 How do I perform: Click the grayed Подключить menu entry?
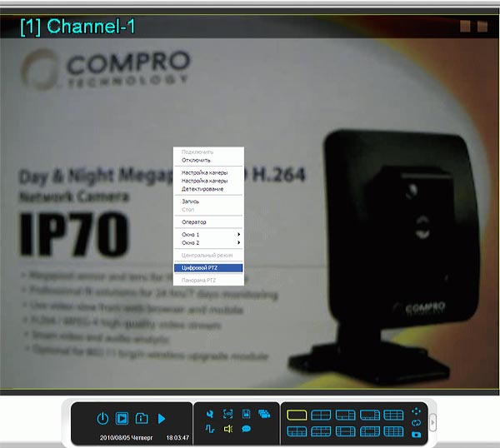click(x=208, y=152)
